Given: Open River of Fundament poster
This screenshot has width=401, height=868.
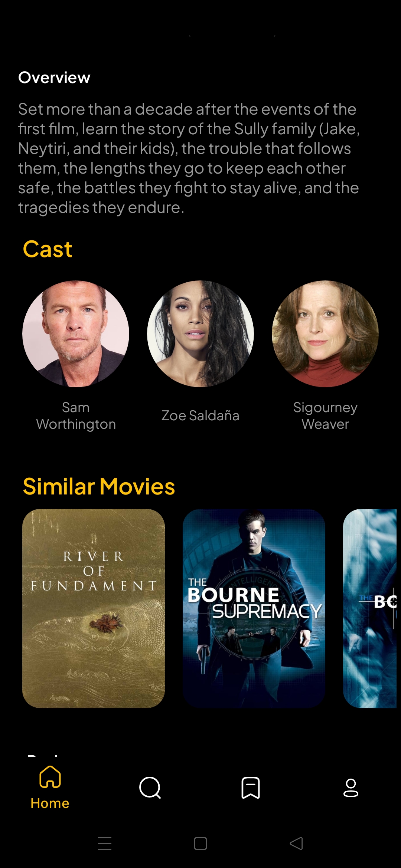Looking at the screenshot, I should [94, 608].
